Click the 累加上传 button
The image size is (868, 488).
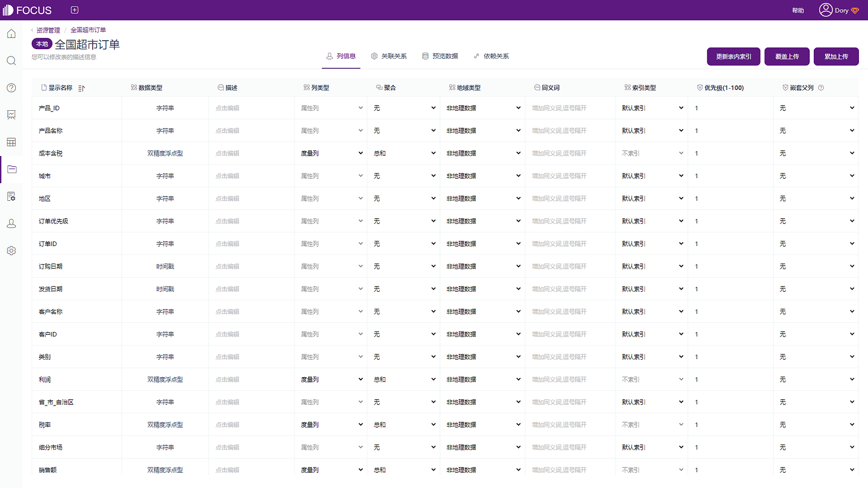836,57
